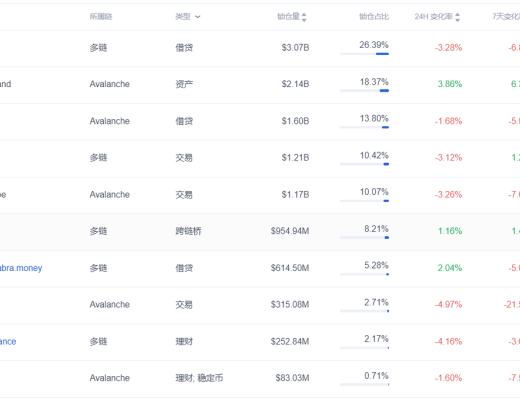Click the 8.21% share value
Screen dimensions: 520x400
pyautogui.click(x=376, y=229)
